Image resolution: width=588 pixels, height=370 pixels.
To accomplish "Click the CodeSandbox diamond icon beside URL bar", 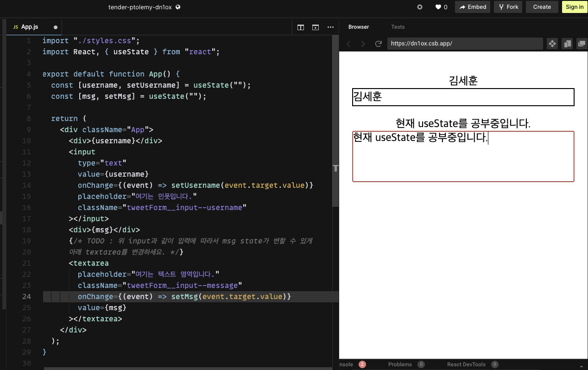I will pos(552,44).
